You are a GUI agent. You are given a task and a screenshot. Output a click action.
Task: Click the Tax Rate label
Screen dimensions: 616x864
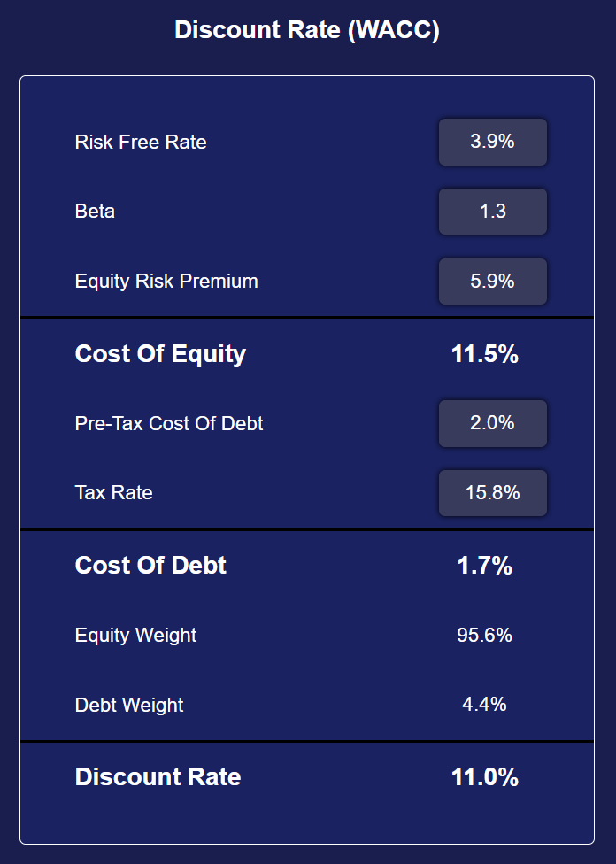[113, 492]
